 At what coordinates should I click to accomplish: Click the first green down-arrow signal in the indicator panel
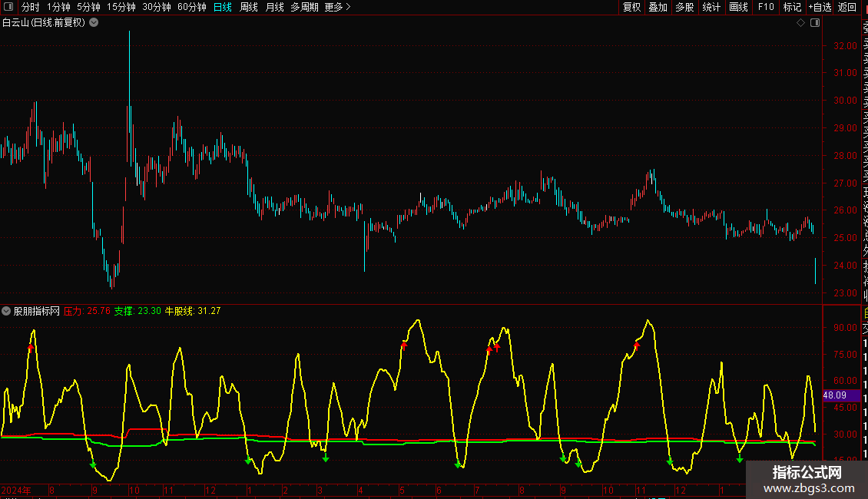pos(93,464)
